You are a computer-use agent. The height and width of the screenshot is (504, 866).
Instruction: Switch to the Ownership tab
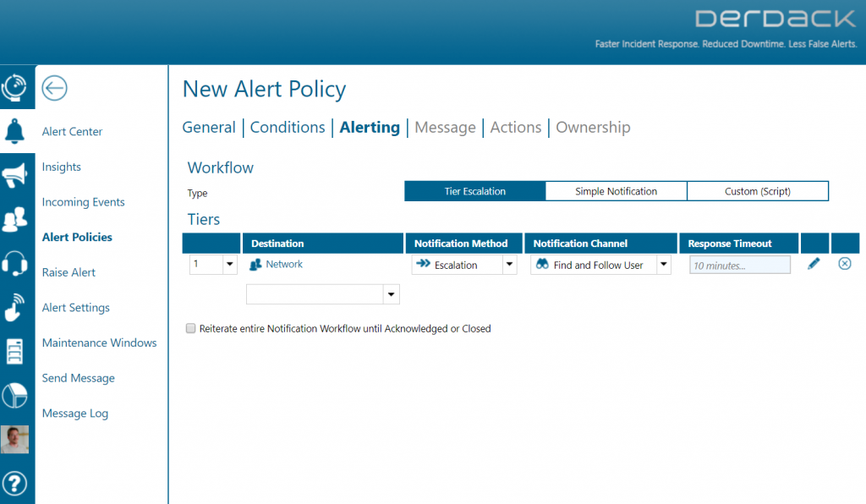(x=593, y=128)
